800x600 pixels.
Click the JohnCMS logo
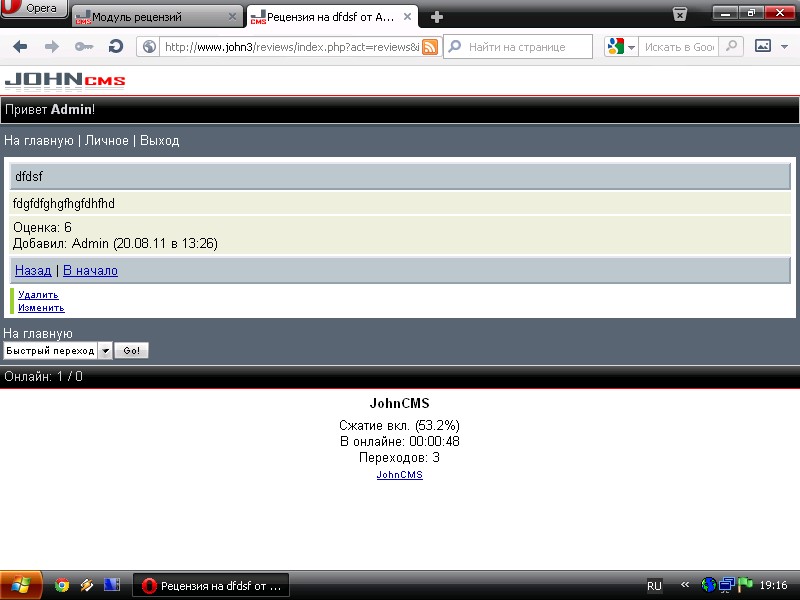(x=65, y=81)
